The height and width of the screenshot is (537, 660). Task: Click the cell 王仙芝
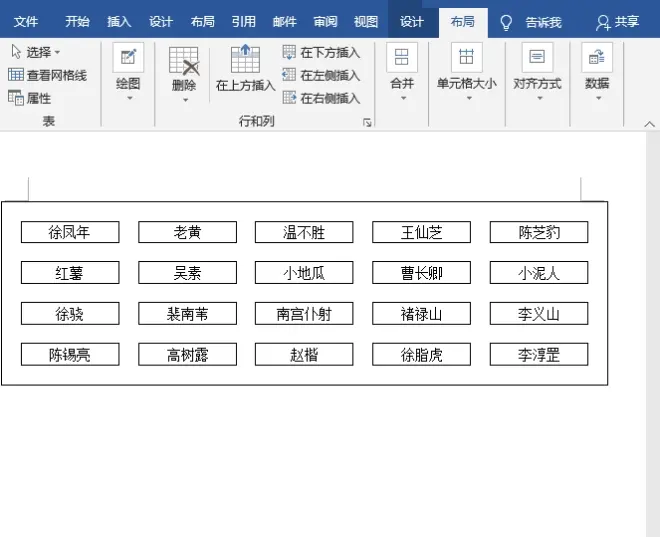[x=421, y=232]
